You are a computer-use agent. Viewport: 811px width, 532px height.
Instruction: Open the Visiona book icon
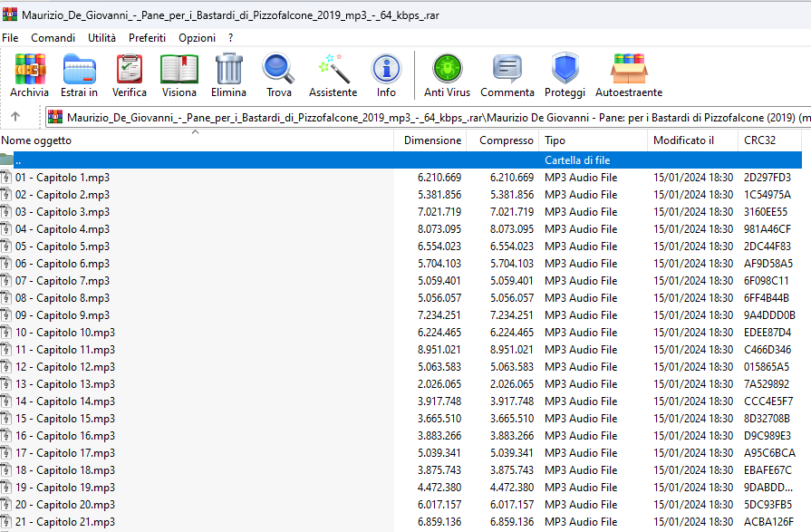(179, 69)
